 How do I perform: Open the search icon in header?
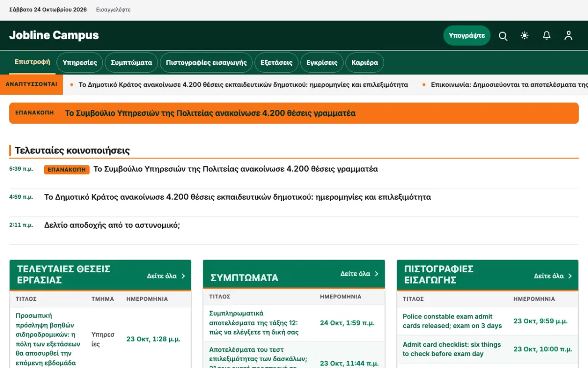(x=503, y=35)
